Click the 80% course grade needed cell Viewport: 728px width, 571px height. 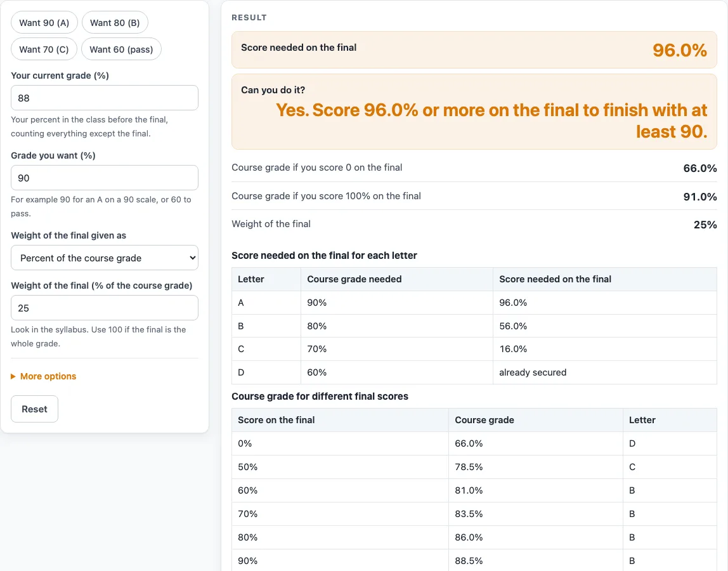coord(397,326)
